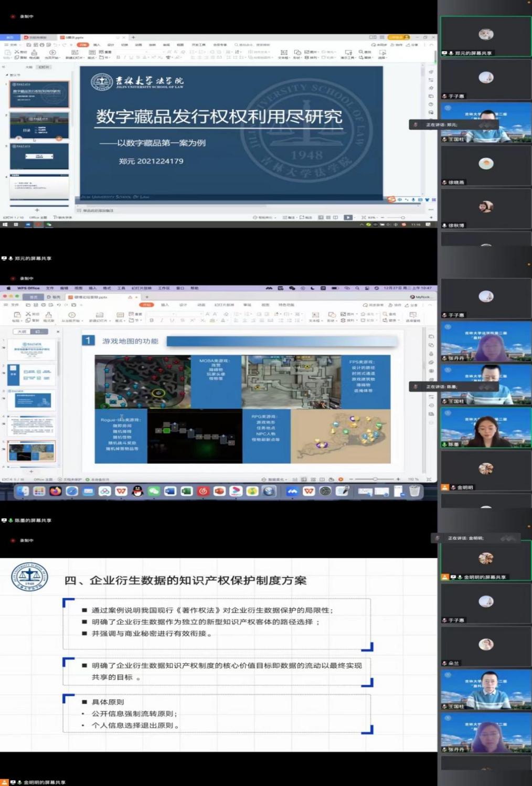Open the 从当前开始 dropdown in Mac WPS

(x=72, y=321)
